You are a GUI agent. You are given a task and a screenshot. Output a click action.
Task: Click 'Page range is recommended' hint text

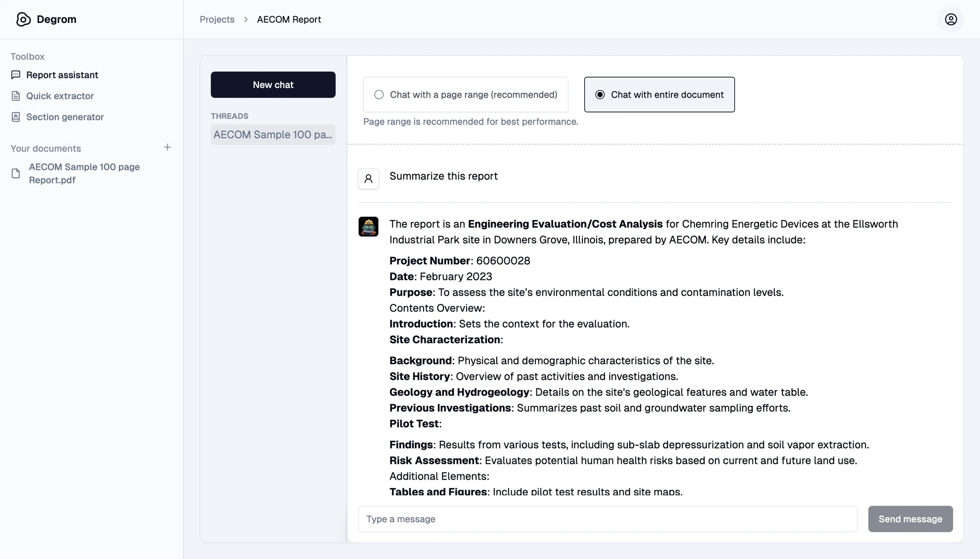[x=471, y=122]
